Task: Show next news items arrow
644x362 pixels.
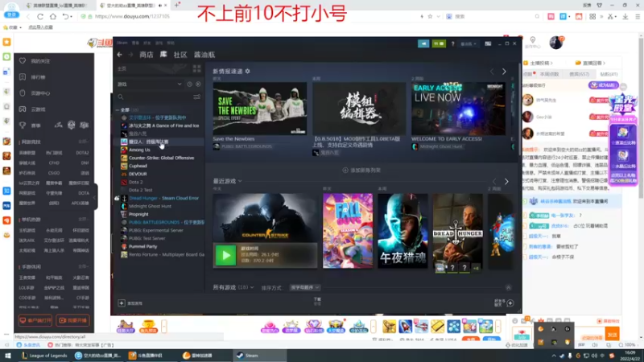Action: (504, 72)
